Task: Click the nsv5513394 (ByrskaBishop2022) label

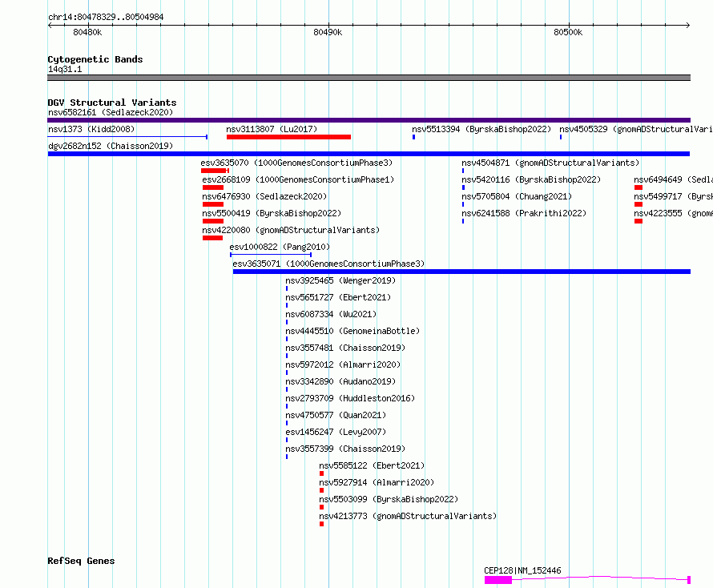Action: [x=481, y=129]
